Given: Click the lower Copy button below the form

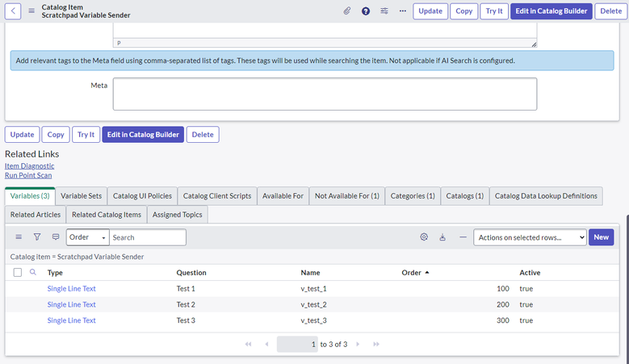Looking at the screenshot, I should pos(56,134).
